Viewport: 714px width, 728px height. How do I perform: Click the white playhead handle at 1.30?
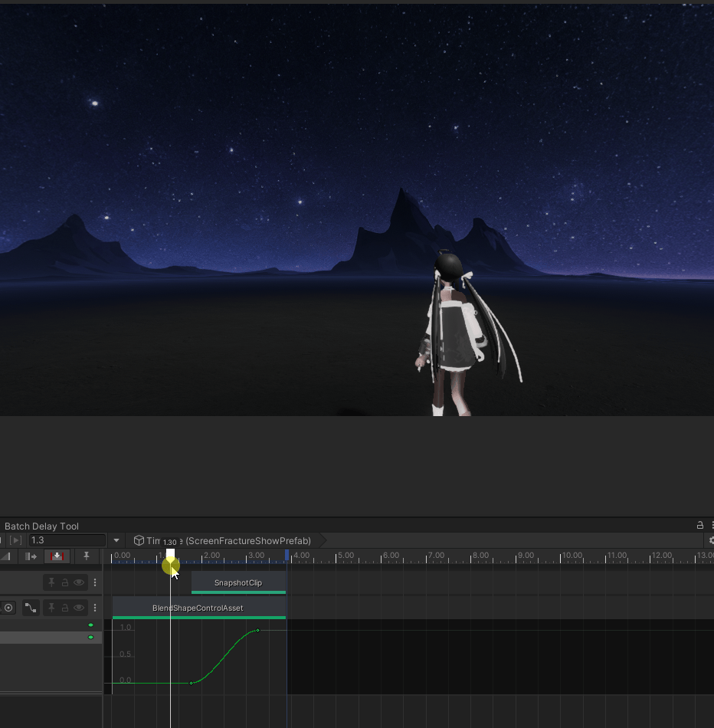point(170,554)
